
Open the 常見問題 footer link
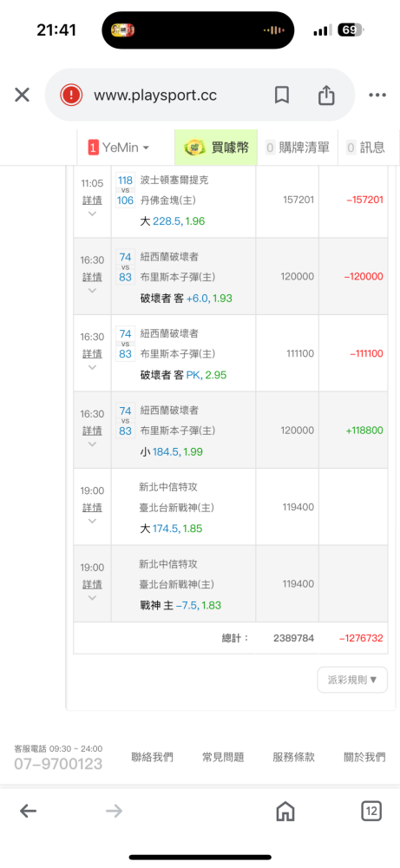pos(223,757)
